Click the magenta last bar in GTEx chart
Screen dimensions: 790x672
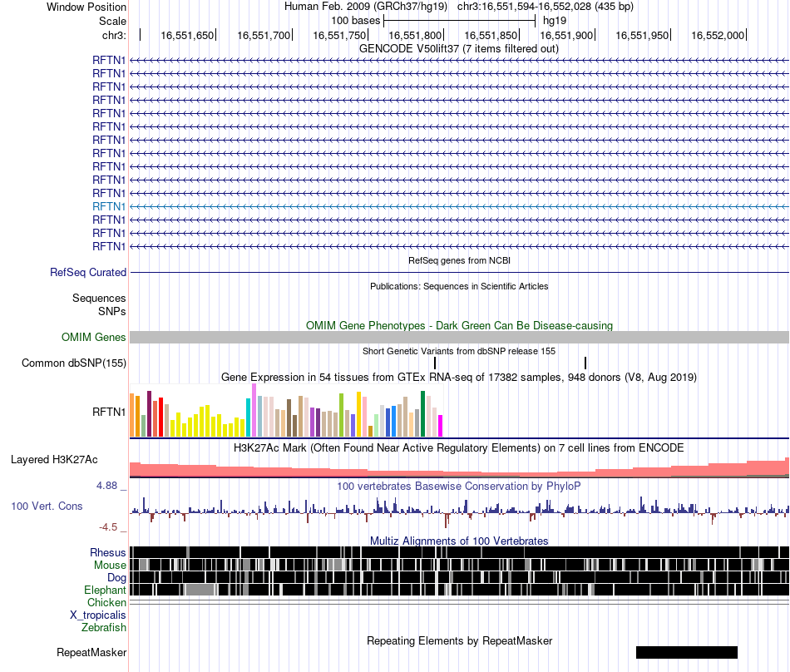[441, 426]
